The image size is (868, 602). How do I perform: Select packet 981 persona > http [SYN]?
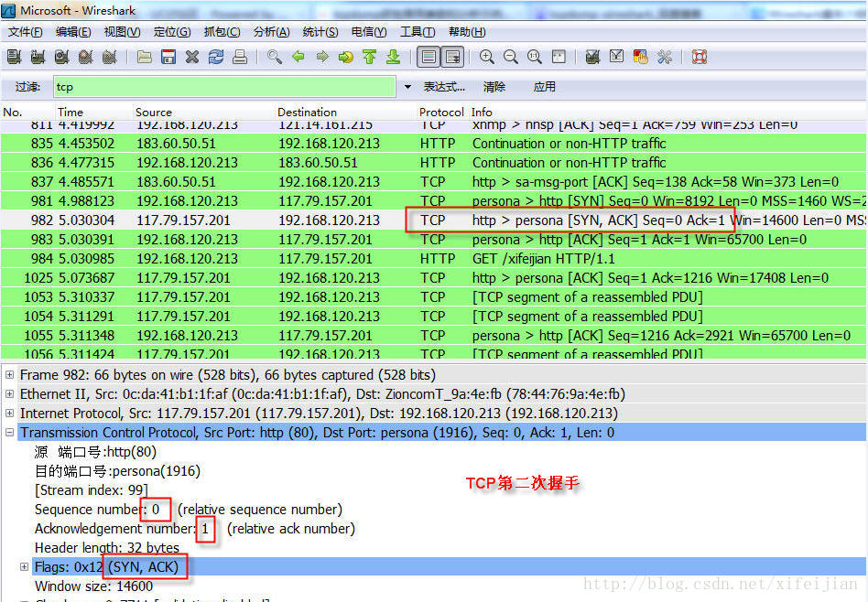coord(434,201)
